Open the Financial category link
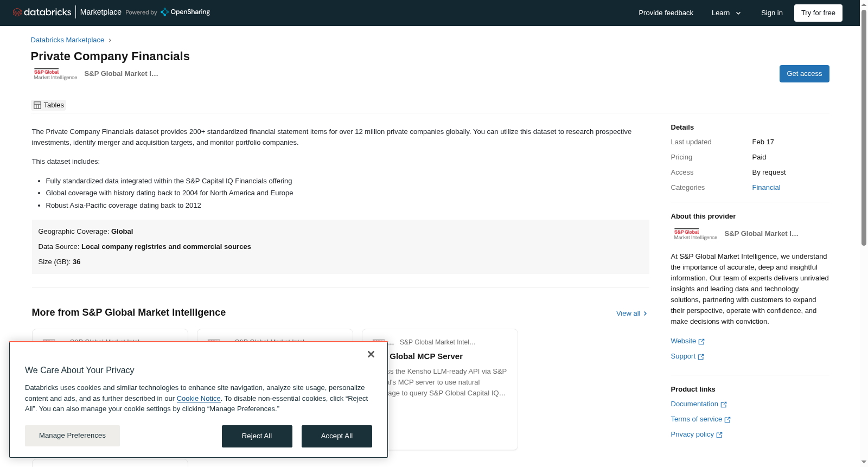This screenshot has height=467, width=868. (766, 188)
